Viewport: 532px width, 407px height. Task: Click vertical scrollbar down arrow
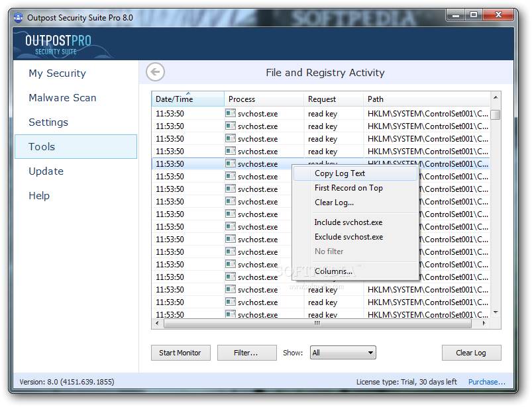tap(496, 312)
